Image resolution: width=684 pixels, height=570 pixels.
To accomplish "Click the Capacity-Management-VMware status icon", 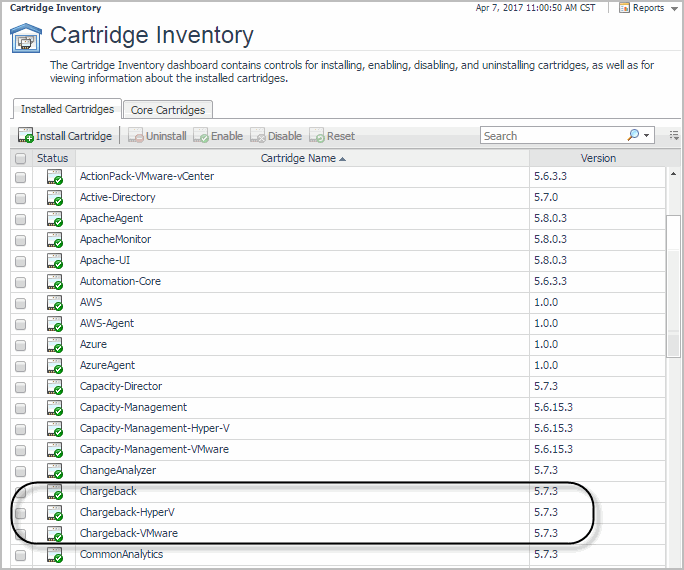I will (x=55, y=450).
